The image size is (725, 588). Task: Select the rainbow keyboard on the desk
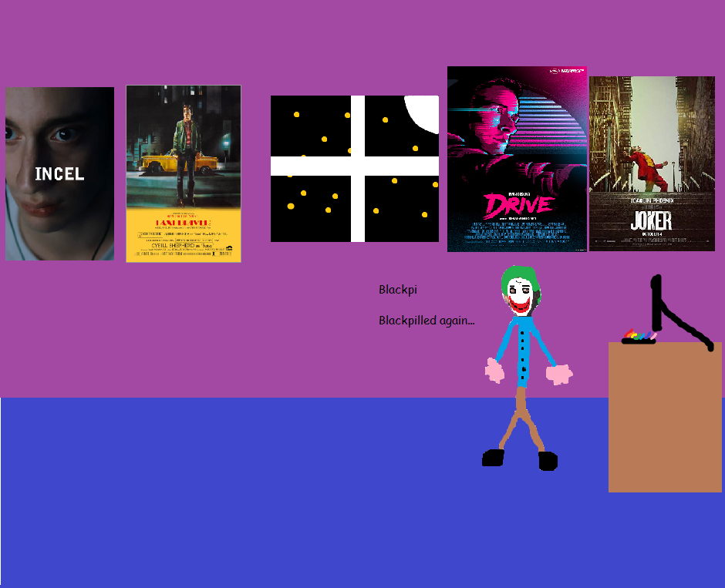point(639,337)
